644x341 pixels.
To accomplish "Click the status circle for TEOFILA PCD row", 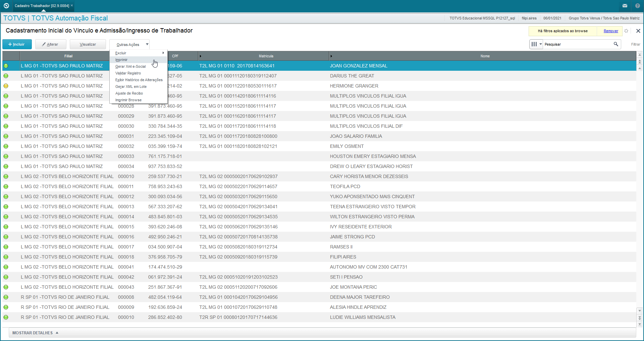I will point(6,186).
